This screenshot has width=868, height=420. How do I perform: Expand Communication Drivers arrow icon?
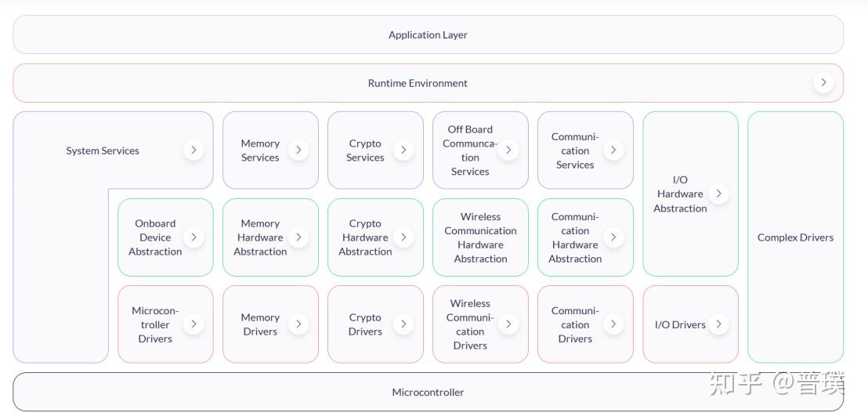613,324
